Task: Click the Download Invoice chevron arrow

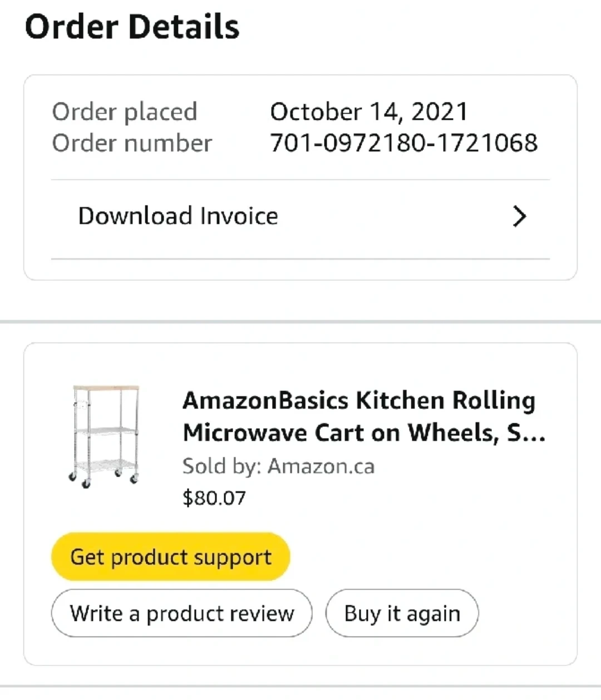Action: coord(519,217)
